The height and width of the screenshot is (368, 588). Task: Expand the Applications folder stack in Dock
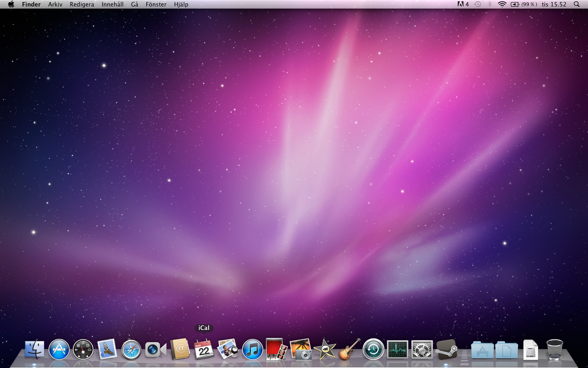(482, 350)
